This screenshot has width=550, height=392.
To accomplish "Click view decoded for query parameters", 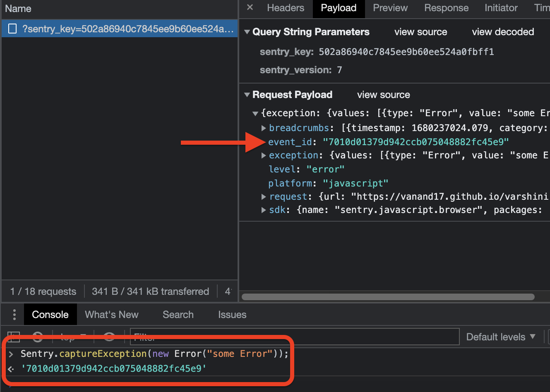I will click(503, 32).
